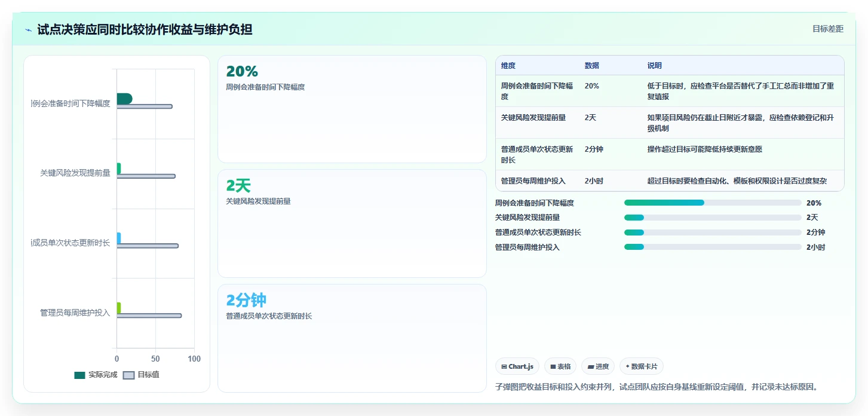868x416 pixels.
Task: Click the 目标差距 label in the header
Action: click(827, 29)
